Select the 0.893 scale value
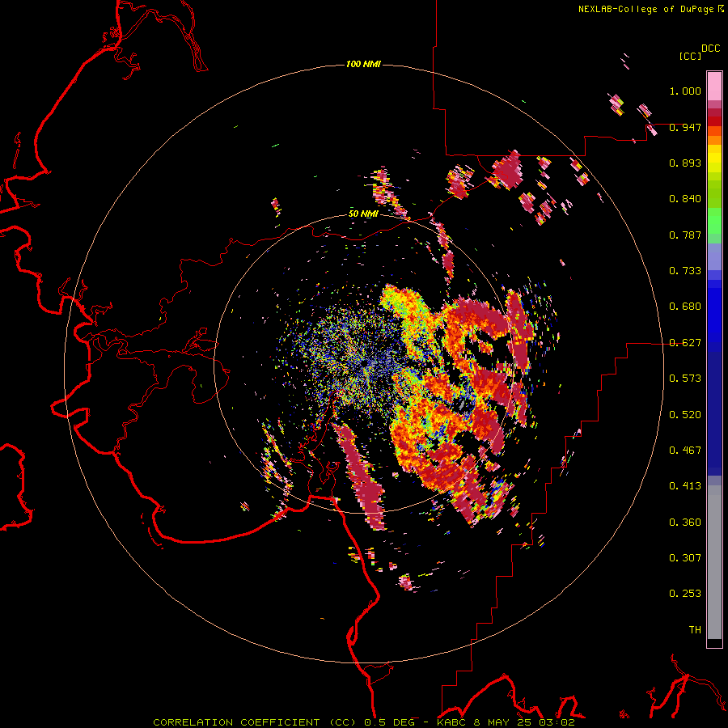The width and height of the screenshot is (728, 728). (685, 163)
